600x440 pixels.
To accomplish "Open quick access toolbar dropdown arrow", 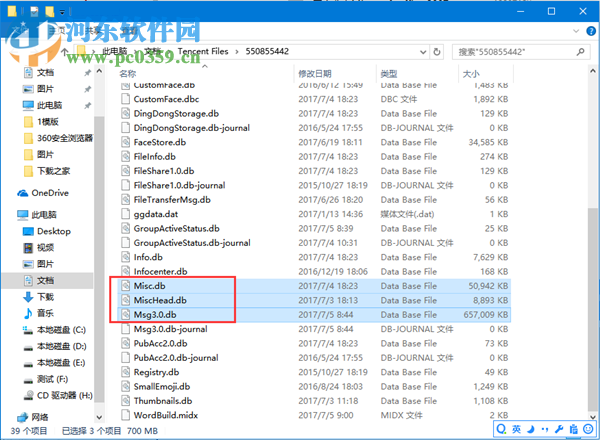I will (x=62, y=13).
